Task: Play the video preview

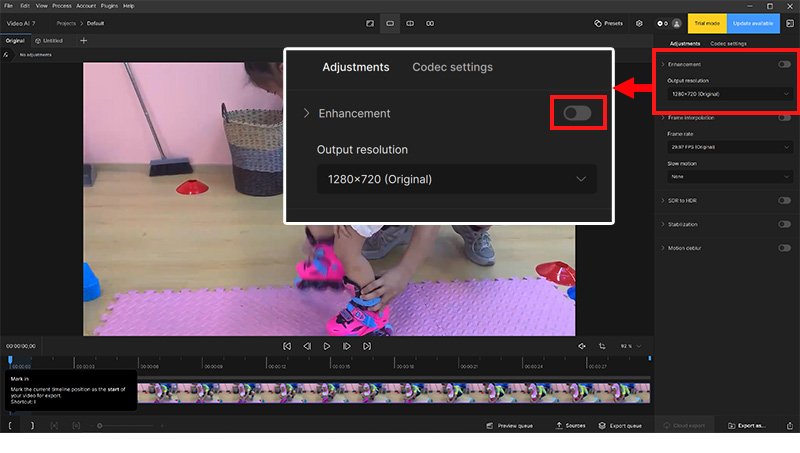Action: point(327,346)
